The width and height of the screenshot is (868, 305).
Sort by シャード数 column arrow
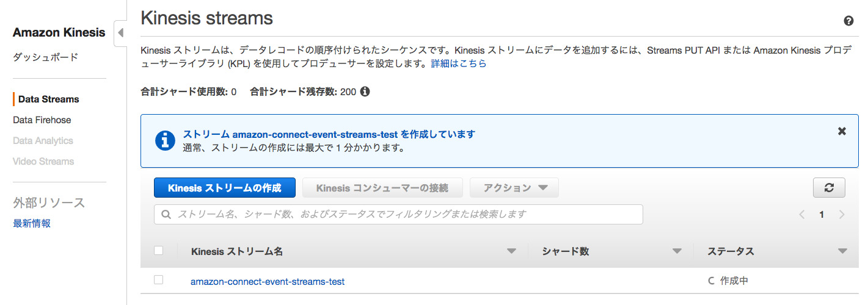tap(677, 251)
